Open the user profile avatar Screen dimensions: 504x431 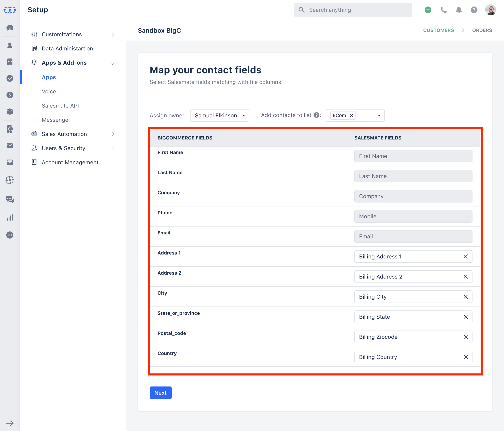coord(490,10)
